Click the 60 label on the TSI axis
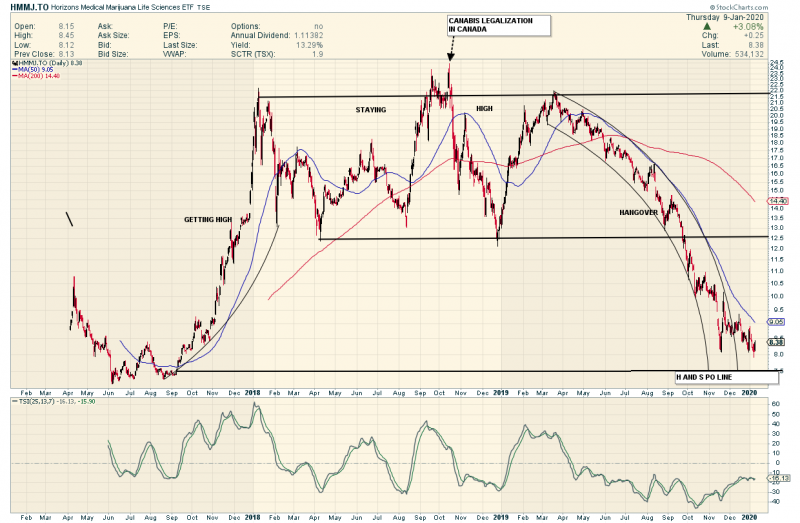Viewport: 800px width, 523px height. click(776, 404)
